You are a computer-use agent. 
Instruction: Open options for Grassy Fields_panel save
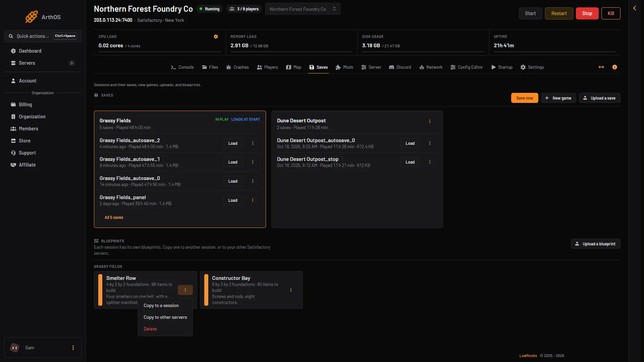pyautogui.click(x=253, y=200)
